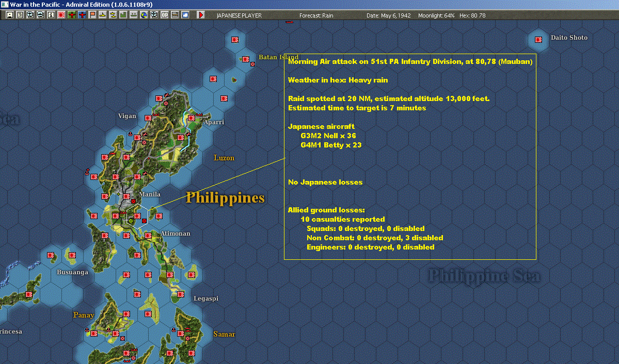Click the green factory industry icon
Screen dimensions: 619x364
point(123,15)
